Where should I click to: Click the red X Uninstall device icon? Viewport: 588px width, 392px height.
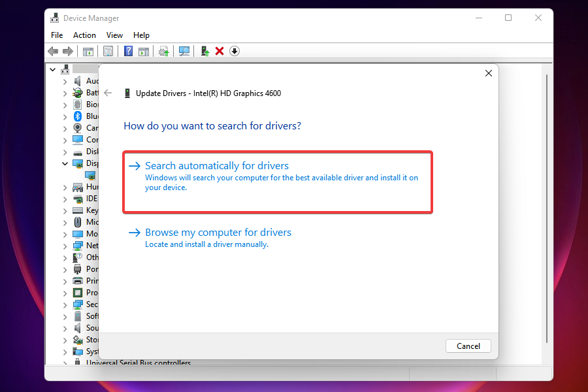point(220,51)
